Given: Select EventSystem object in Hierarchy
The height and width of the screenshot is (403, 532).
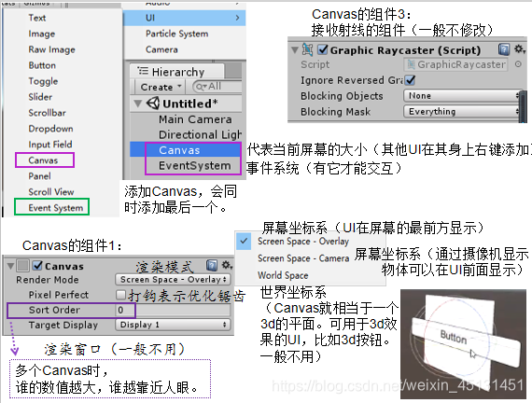Looking at the screenshot, I should [x=195, y=165].
